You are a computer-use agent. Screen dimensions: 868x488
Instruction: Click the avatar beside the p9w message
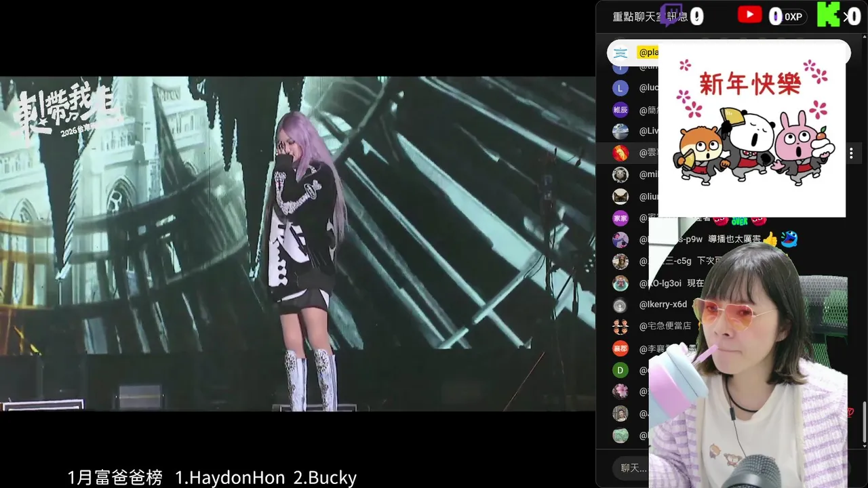620,240
